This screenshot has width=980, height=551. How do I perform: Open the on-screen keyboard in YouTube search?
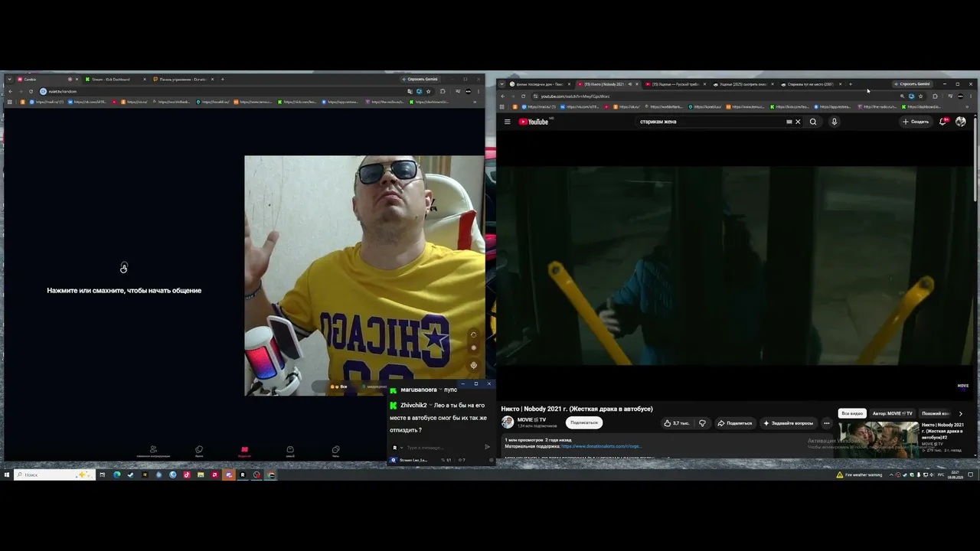tap(789, 122)
